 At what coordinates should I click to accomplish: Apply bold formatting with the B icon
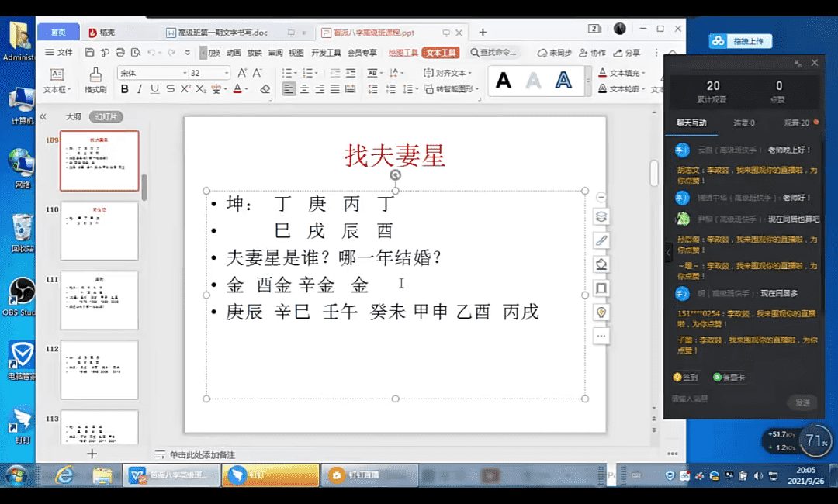point(124,89)
